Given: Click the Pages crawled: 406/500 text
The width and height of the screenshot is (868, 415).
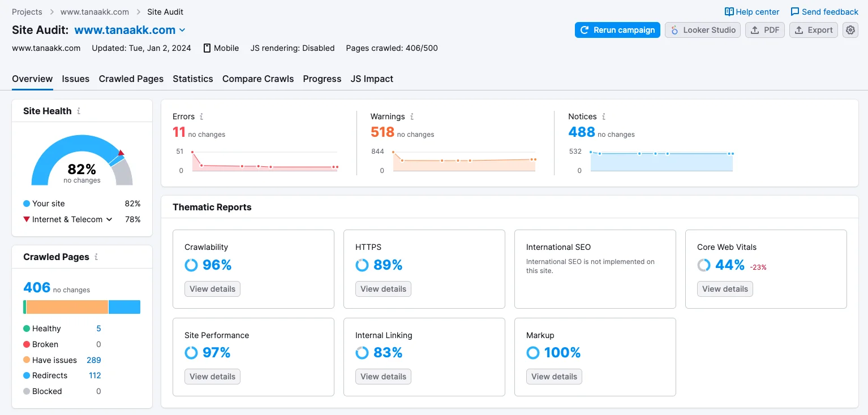Looking at the screenshot, I should click(392, 48).
